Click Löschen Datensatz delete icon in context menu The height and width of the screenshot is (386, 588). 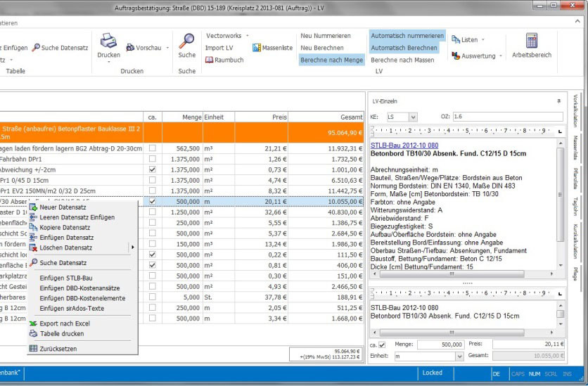33,247
